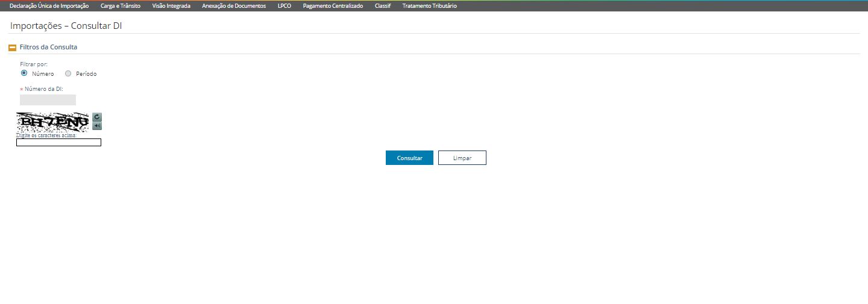Refresh the captcha image
The height and width of the screenshot is (304, 868).
[x=97, y=117]
